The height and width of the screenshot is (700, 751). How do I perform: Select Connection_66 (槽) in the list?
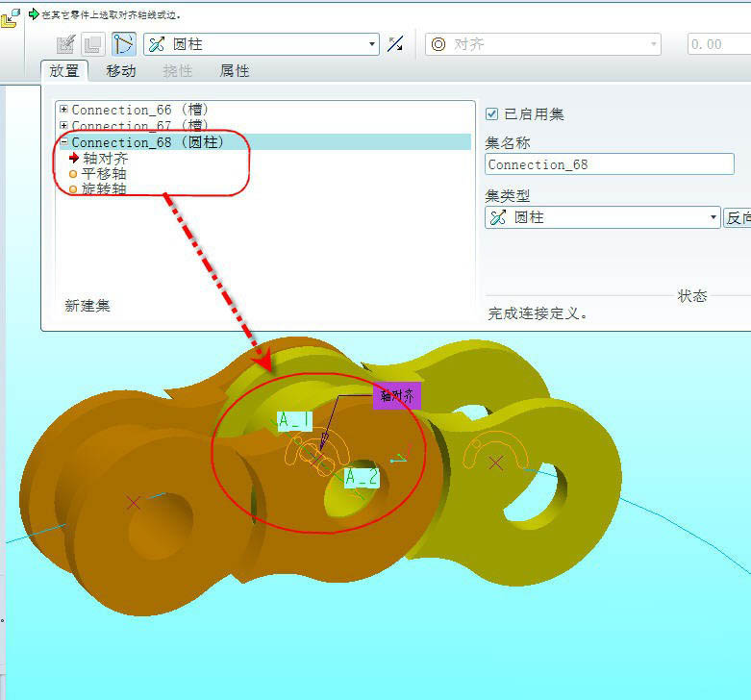[139, 110]
